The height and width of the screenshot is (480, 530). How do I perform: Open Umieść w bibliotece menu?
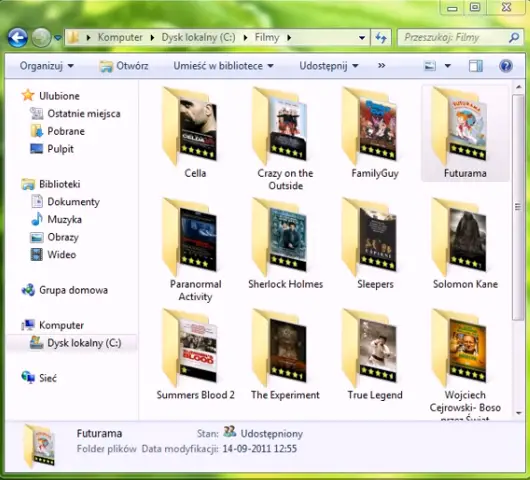tap(223, 66)
